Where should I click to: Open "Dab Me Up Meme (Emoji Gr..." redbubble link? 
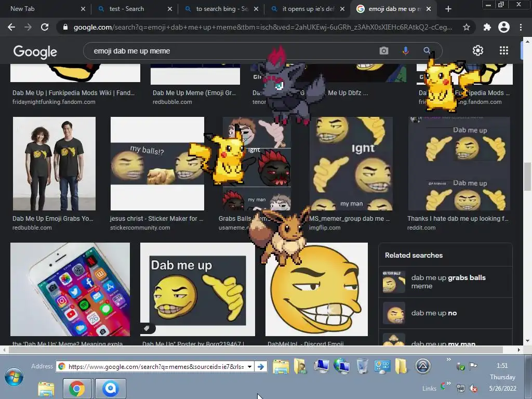tap(194, 93)
